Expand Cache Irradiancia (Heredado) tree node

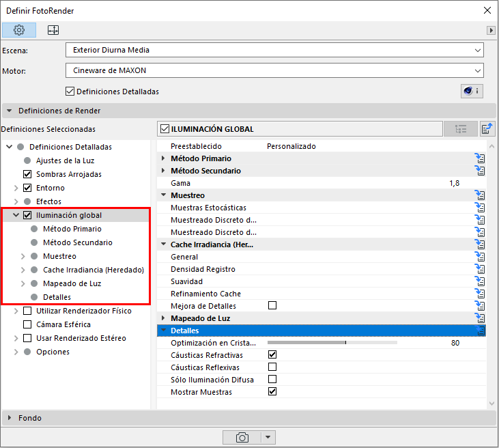pyautogui.click(x=23, y=270)
